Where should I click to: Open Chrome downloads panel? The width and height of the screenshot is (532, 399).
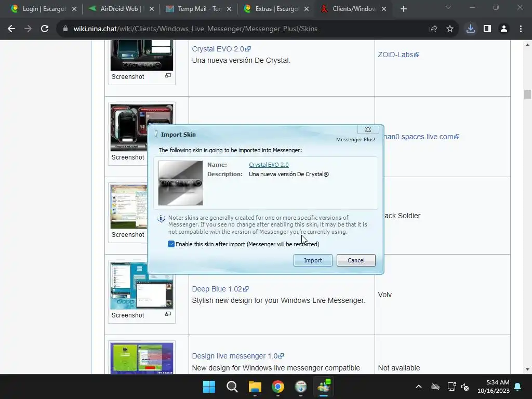point(471,29)
